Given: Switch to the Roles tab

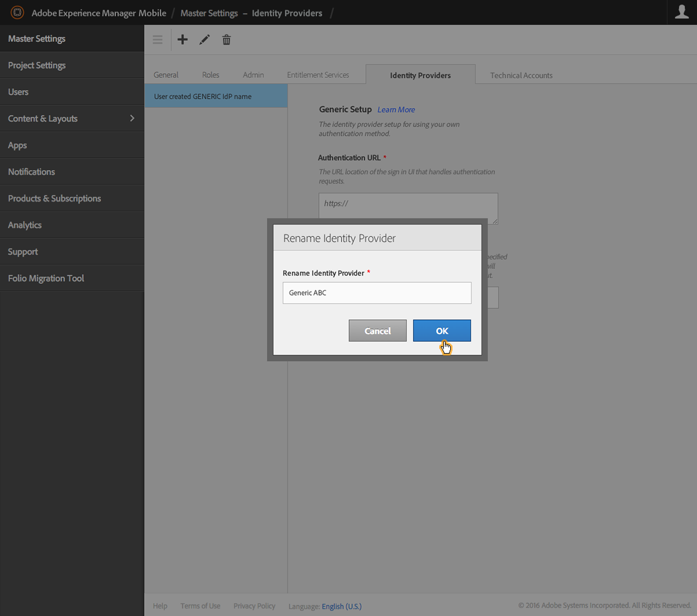Looking at the screenshot, I should (x=211, y=75).
